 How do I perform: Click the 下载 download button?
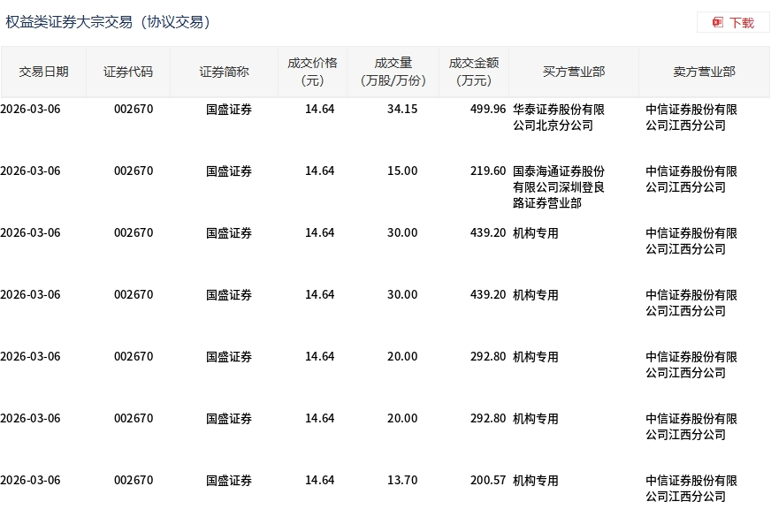(733, 23)
